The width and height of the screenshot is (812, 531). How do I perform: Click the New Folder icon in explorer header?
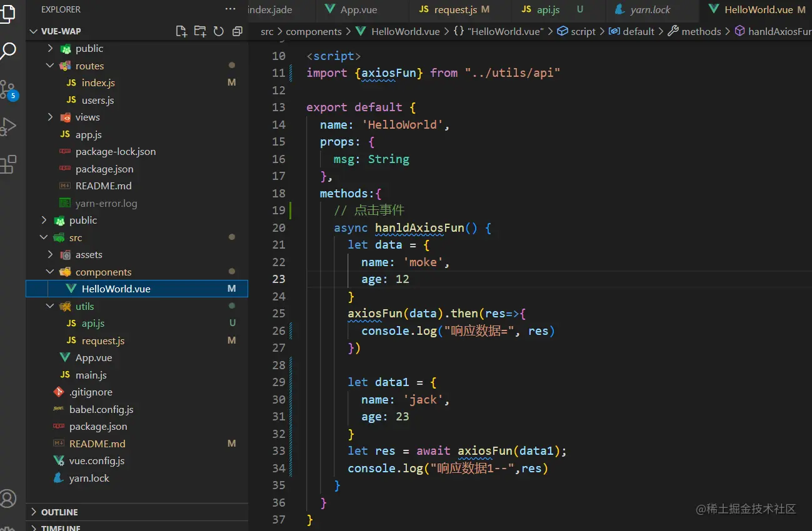point(200,31)
